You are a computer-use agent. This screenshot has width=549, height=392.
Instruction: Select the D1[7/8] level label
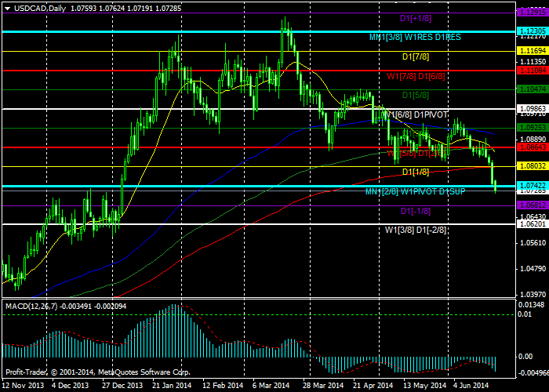coord(416,56)
